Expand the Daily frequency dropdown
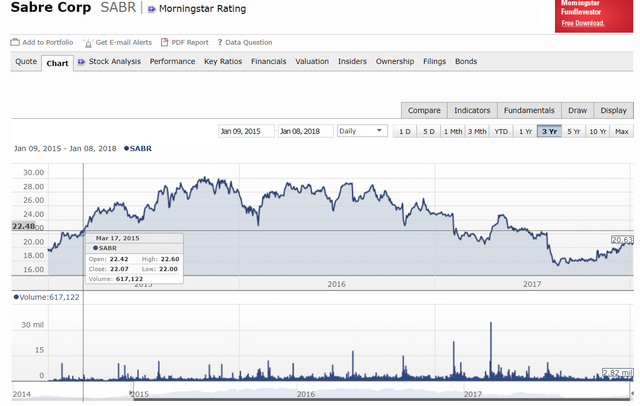The image size is (640, 406). click(x=362, y=131)
